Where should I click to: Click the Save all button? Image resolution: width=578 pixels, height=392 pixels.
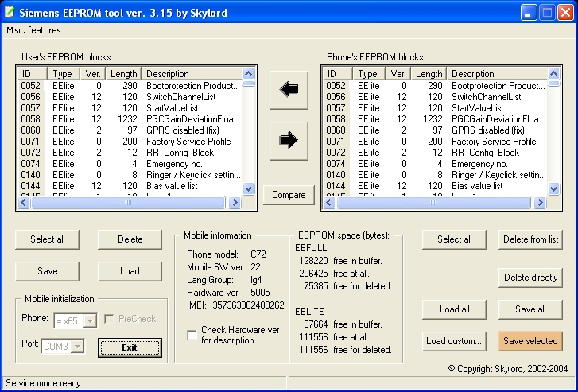[x=530, y=309]
